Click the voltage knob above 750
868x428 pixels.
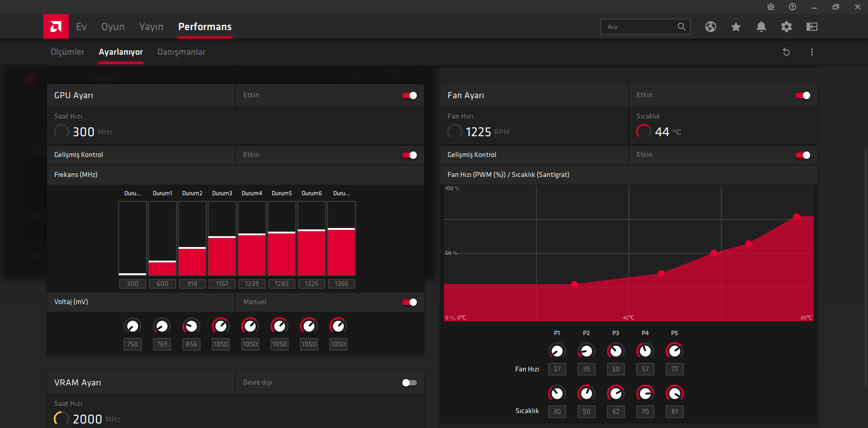132,326
